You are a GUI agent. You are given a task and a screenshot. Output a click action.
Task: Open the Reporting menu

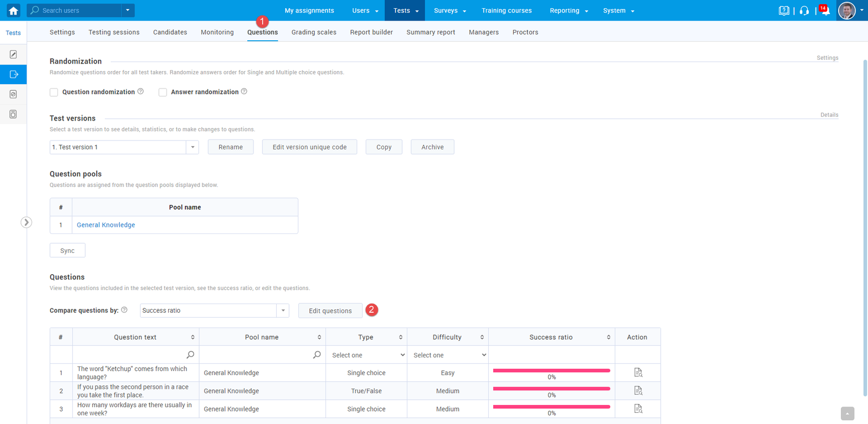(569, 10)
